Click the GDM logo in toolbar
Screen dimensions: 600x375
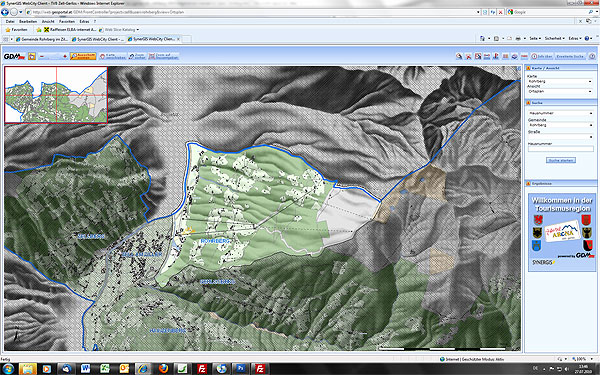(x=15, y=56)
